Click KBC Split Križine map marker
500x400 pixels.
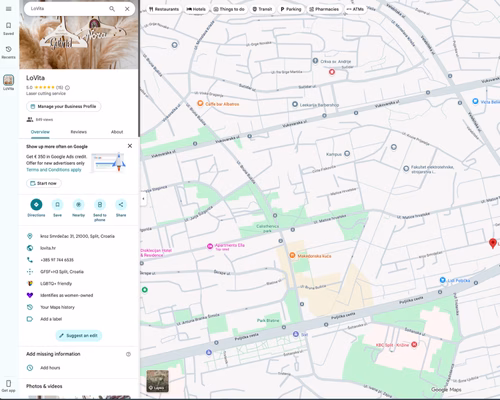click(x=414, y=344)
